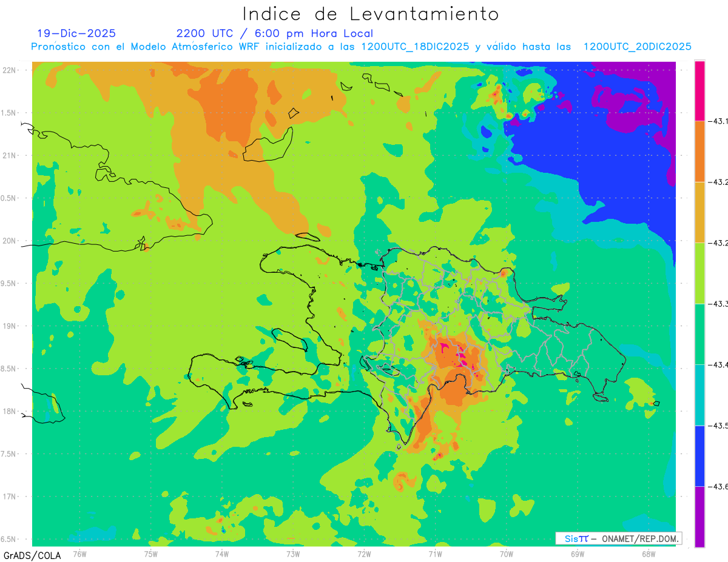Click the "-43.5" colorbar value
Viewport: 728px width, 562px height.
click(718, 426)
